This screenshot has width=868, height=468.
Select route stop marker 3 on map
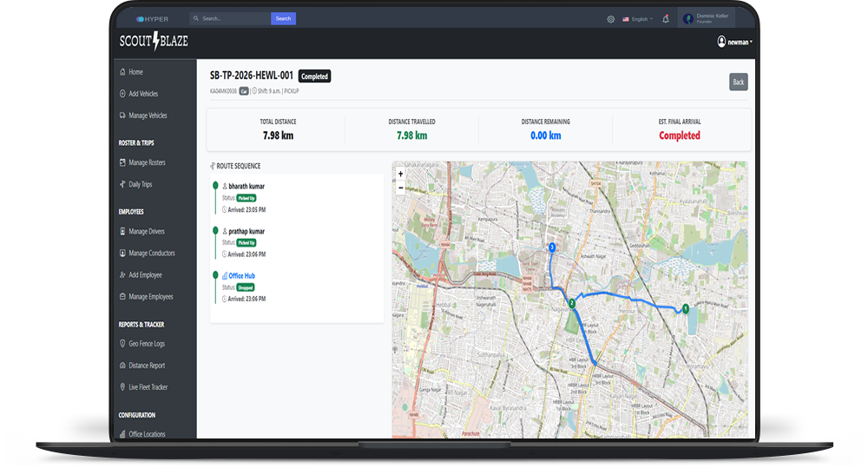pos(551,247)
